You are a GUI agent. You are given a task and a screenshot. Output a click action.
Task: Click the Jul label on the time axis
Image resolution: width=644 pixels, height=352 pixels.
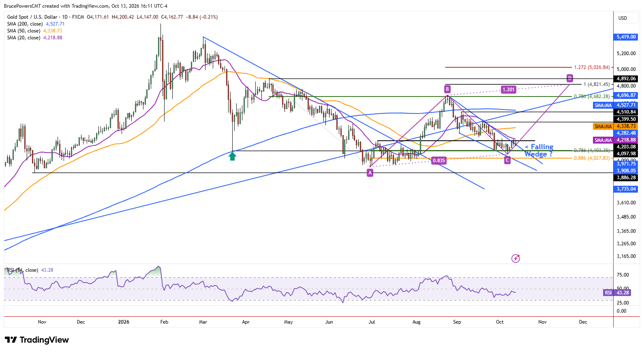[x=372, y=322]
